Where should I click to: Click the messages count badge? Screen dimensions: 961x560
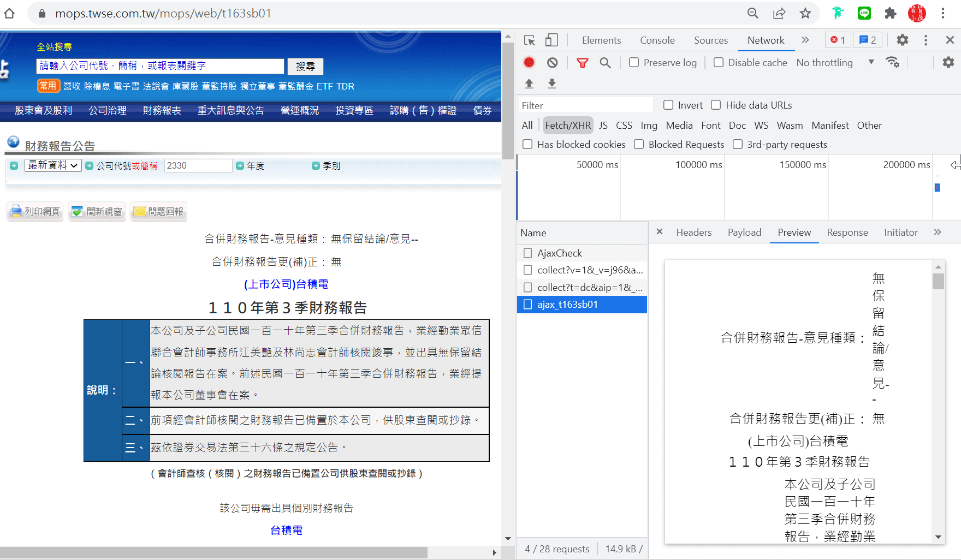click(868, 40)
